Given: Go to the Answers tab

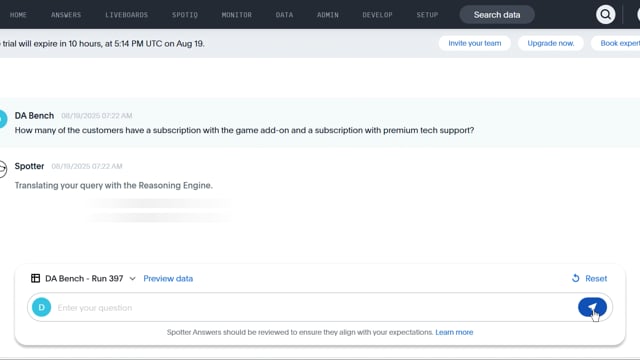Looking at the screenshot, I should (x=66, y=15).
